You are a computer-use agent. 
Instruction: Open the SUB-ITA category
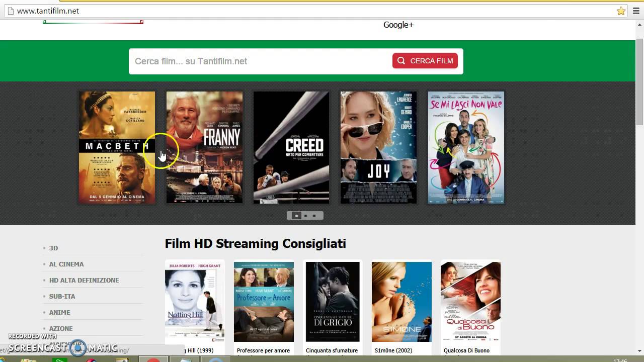(x=62, y=296)
